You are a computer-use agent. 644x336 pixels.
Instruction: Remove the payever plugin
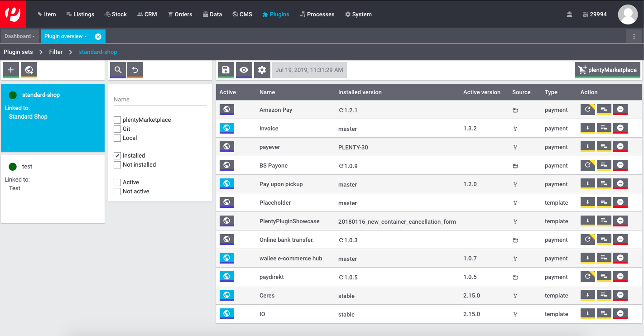tap(620, 147)
